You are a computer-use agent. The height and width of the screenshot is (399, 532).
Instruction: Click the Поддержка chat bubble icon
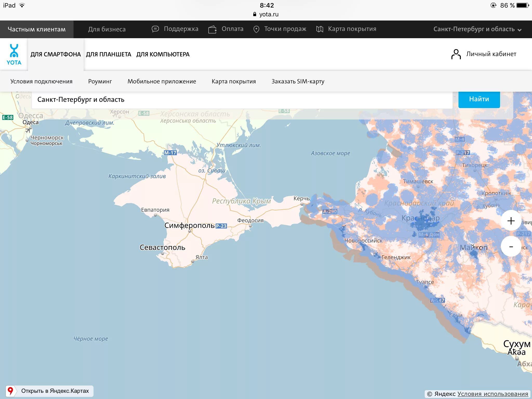point(155,29)
